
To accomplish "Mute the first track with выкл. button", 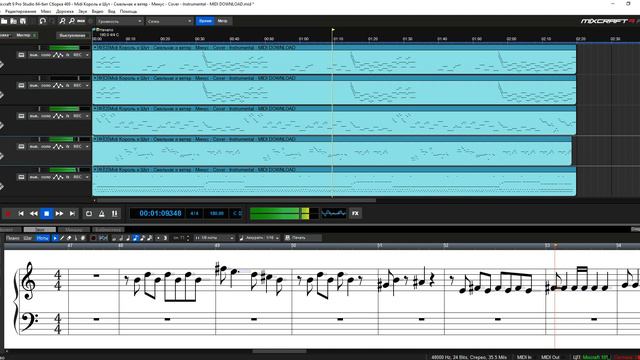I will 34,55.
